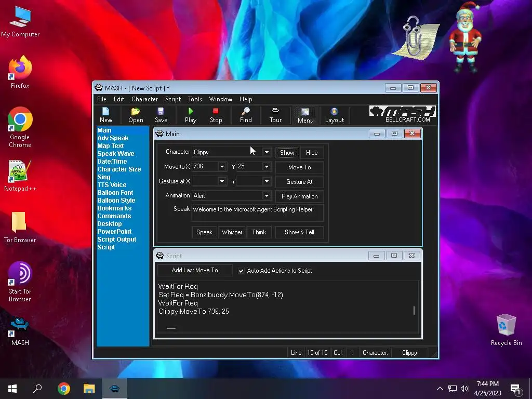532x399 pixels.
Task: Stop the script with the red square
Action: point(216,115)
